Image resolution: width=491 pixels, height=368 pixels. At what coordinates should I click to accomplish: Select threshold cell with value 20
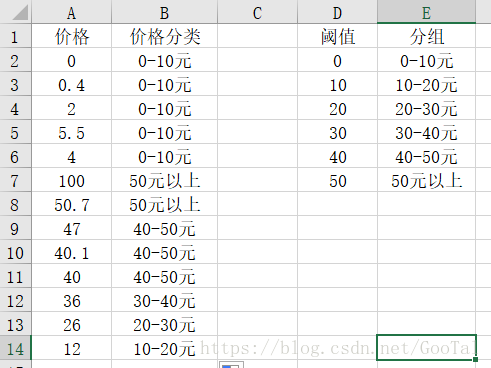tap(337, 108)
